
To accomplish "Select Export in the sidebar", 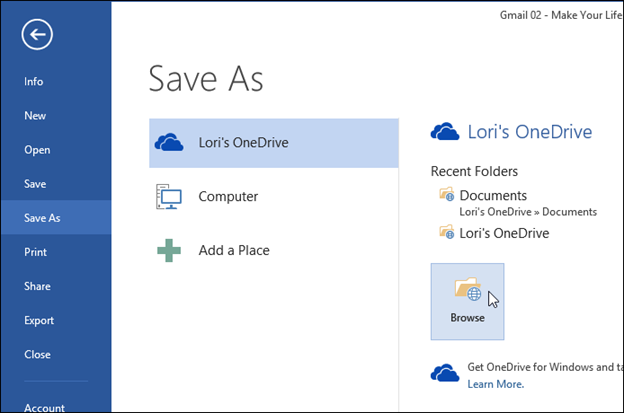I will coord(56,320).
